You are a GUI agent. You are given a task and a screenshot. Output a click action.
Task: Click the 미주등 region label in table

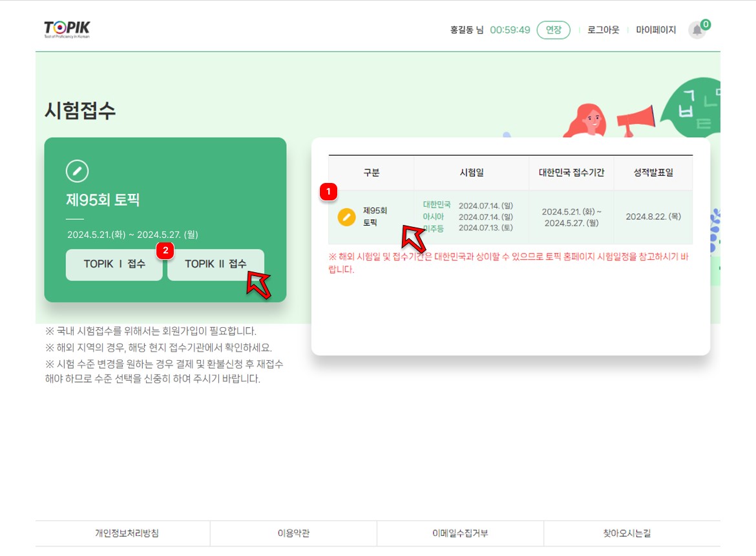(433, 228)
